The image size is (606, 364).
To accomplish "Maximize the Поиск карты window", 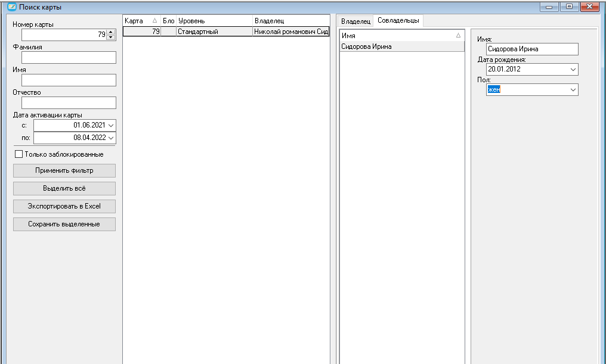I will (x=569, y=7).
